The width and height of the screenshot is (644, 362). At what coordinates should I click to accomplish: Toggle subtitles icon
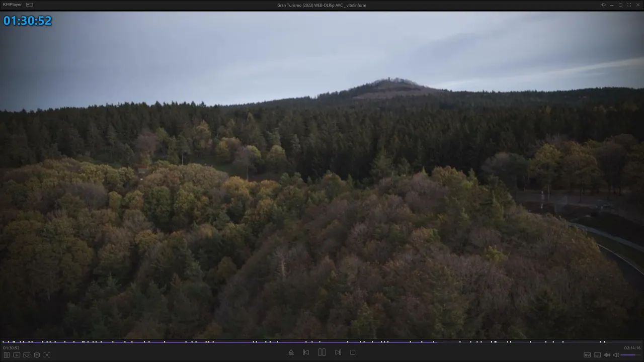coord(597,355)
